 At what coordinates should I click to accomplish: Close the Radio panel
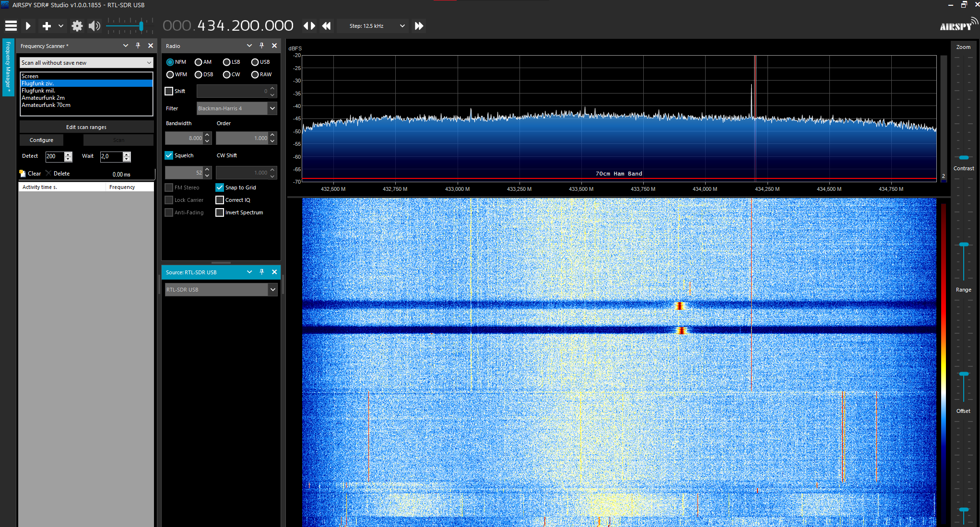274,46
